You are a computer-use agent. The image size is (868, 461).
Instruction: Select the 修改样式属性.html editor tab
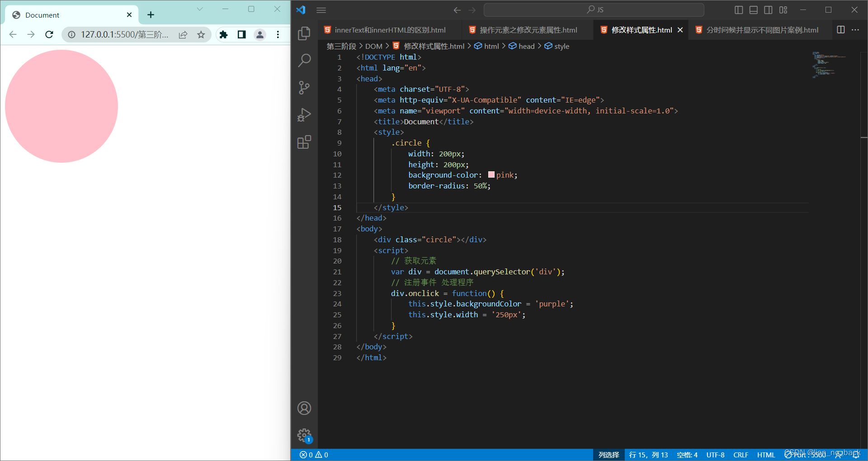point(642,30)
